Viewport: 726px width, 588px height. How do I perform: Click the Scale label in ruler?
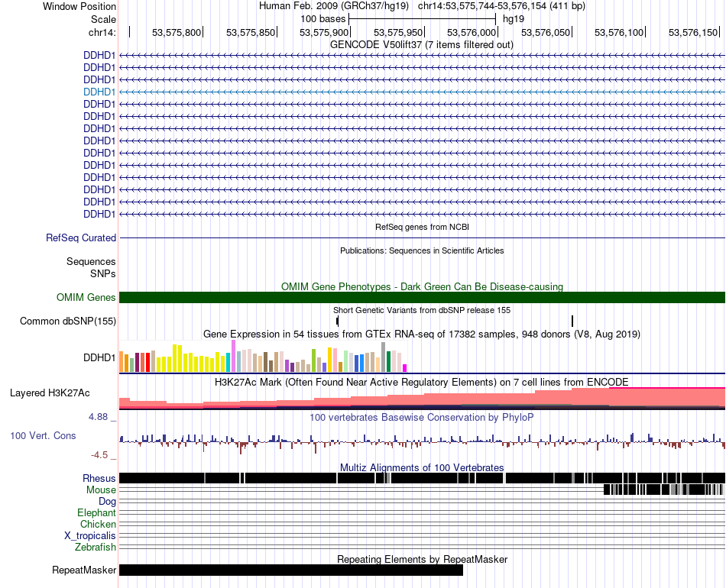click(x=104, y=19)
